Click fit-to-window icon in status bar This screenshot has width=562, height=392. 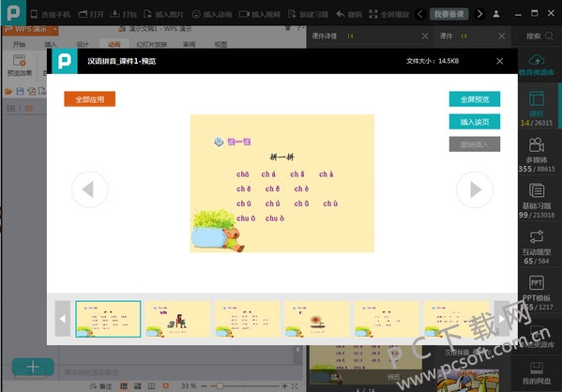click(x=295, y=386)
